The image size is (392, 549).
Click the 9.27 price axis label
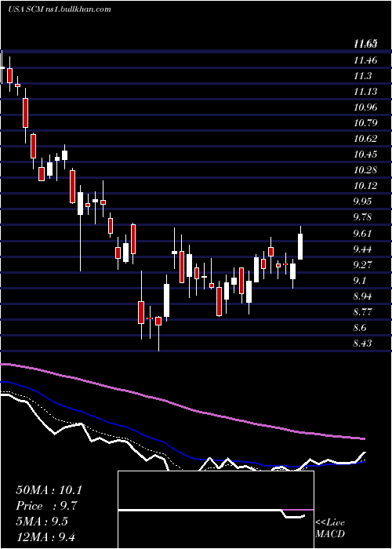[362, 265]
